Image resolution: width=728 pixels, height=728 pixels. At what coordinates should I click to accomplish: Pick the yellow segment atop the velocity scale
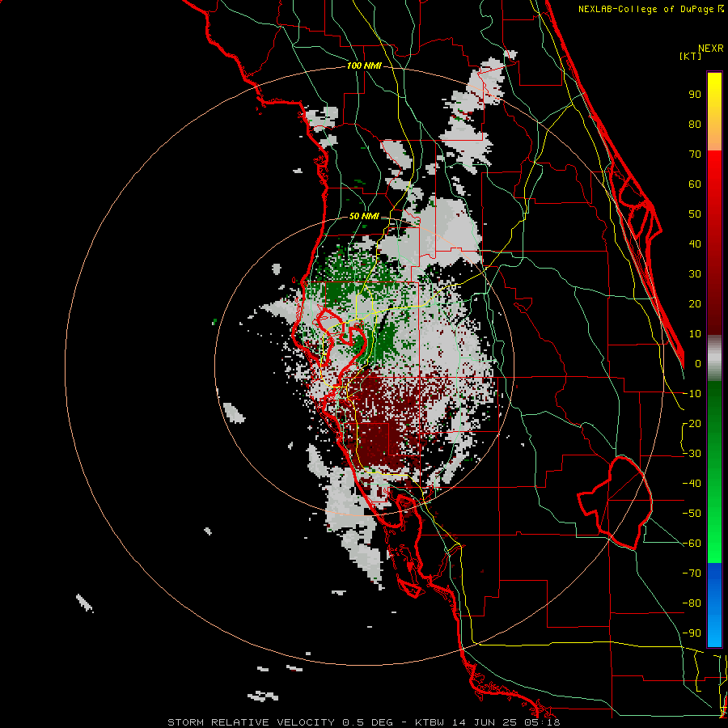pos(714,112)
